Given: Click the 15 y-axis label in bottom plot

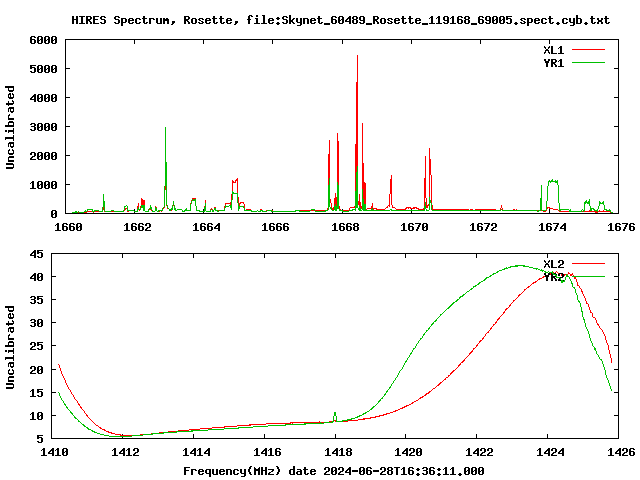Looking at the screenshot, I should (36, 393).
